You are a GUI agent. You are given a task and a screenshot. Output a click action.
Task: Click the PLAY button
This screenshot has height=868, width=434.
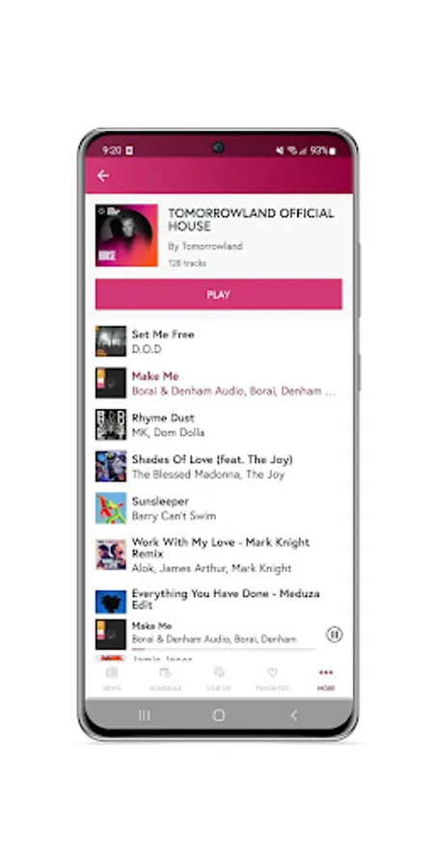click(219, 294)
